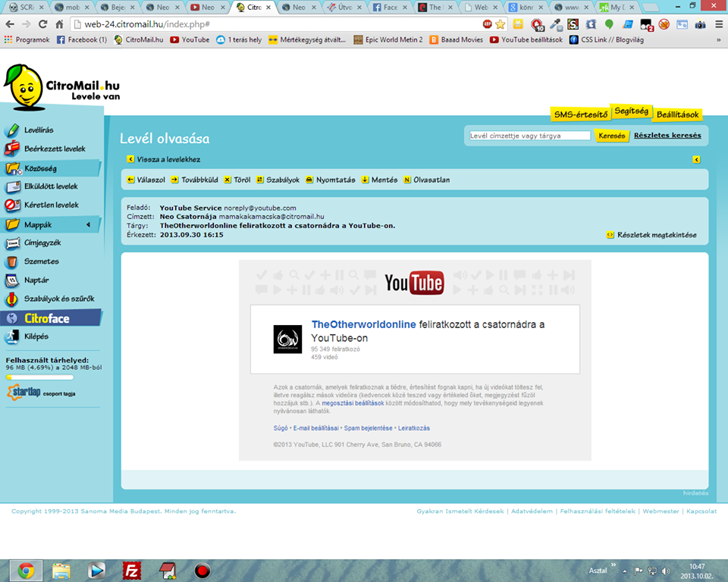Open E-mail beállításai link in email
Viewport: 728px width, 582px height.
(x=315, y=428)
